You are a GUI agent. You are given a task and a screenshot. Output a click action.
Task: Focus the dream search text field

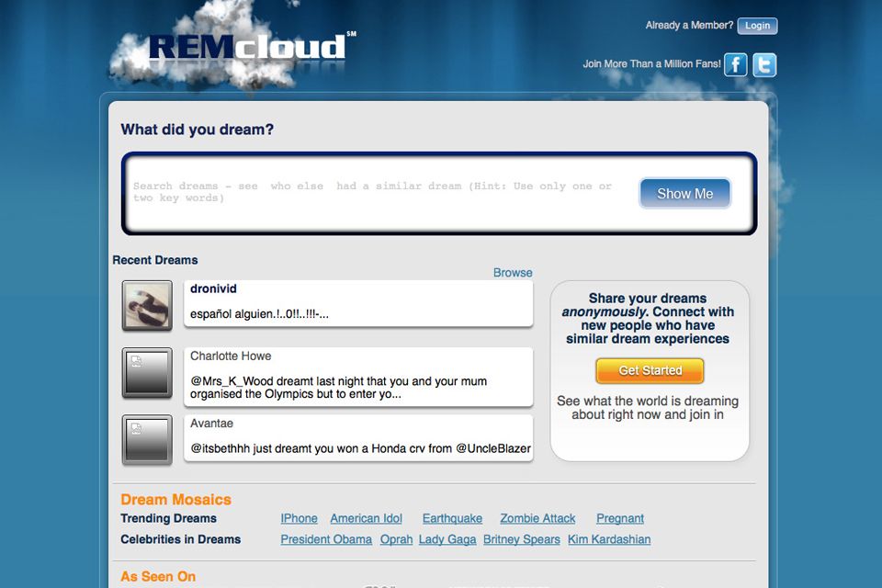(377, 193)
